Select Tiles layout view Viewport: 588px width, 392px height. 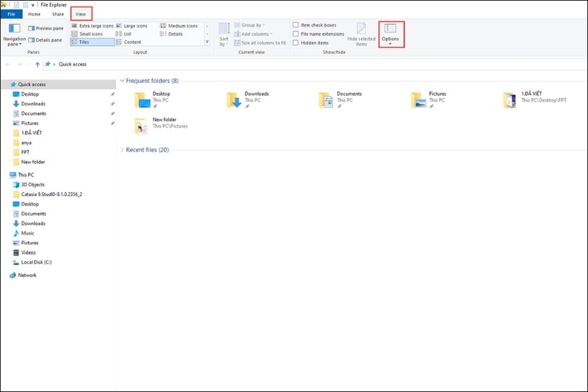93,42
